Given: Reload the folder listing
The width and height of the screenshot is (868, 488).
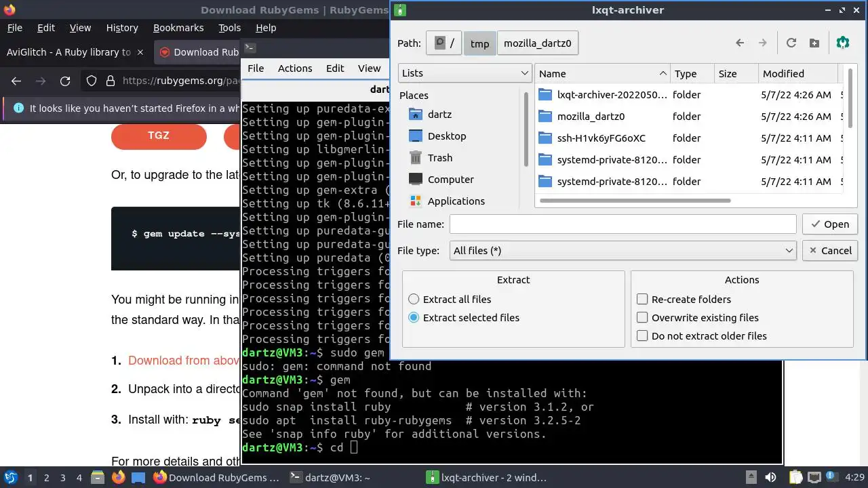Looking at the screenshot, I should pos(791,43).
